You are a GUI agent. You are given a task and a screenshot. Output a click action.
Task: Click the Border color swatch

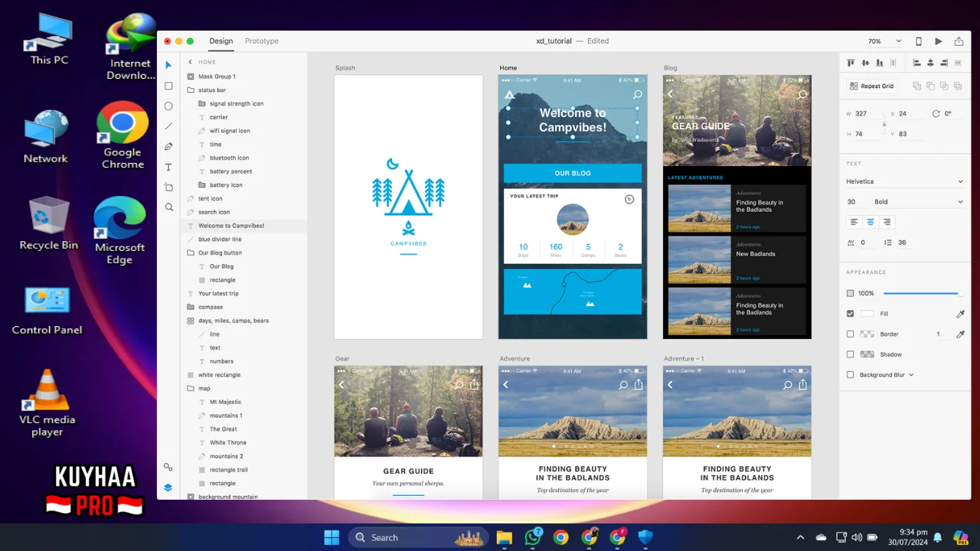tap(867, 334)
